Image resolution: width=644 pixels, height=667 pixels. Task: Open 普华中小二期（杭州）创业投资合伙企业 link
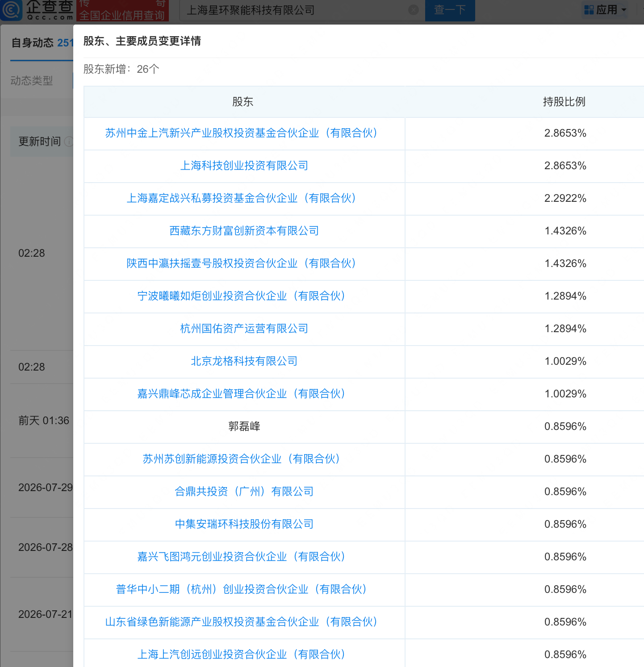click(x=242, y=589)
